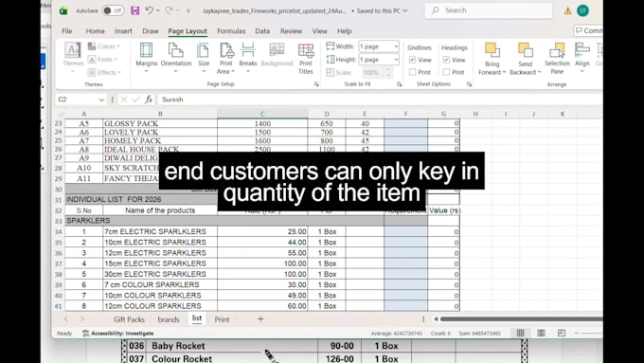The height and width of the screenshot is (363, 644).
Task: Switch to the Home tab
Action: [96, 31]
